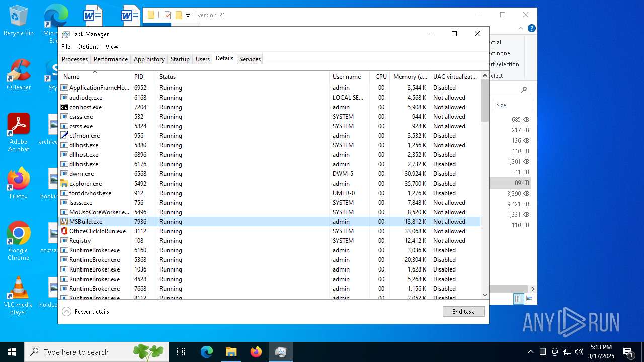
Task: Click the volume icon in system tray
Action: coord(579,352)
